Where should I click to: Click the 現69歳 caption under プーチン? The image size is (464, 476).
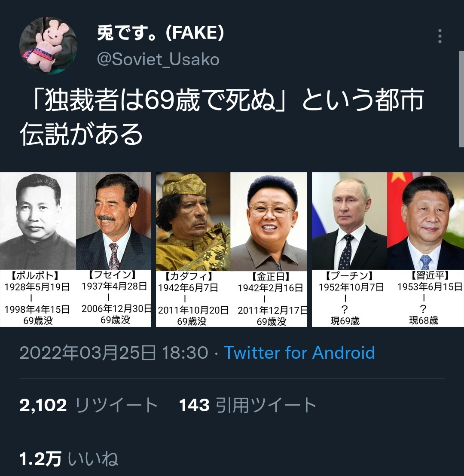(x=345, y=320)
